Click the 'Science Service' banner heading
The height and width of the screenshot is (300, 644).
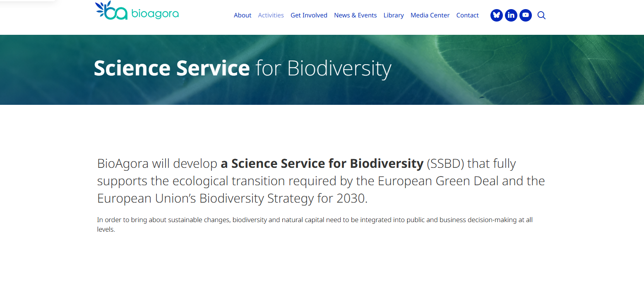pyautogui.click(x=171, y=68)
